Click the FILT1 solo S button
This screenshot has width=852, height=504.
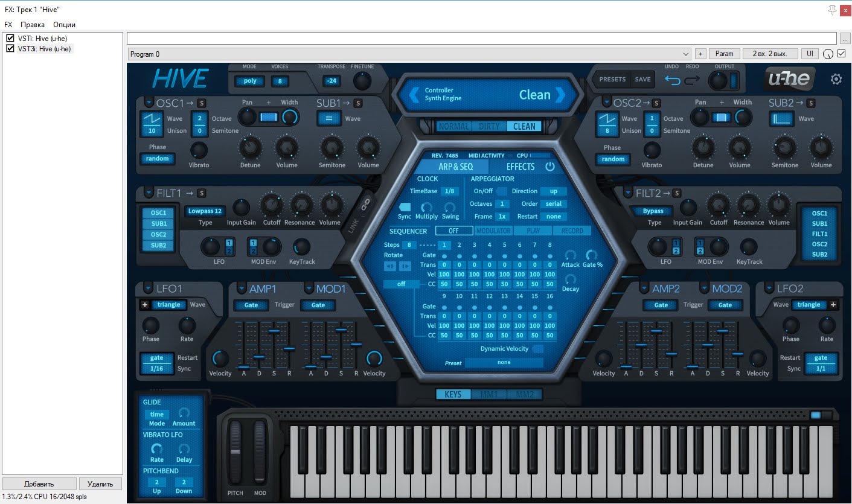[202, 193]
